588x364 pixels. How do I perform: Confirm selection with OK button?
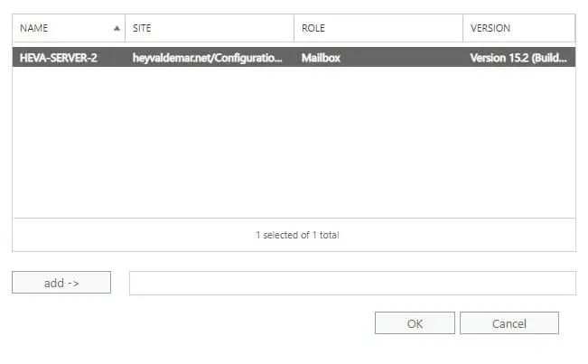click(x=415, y=323)
